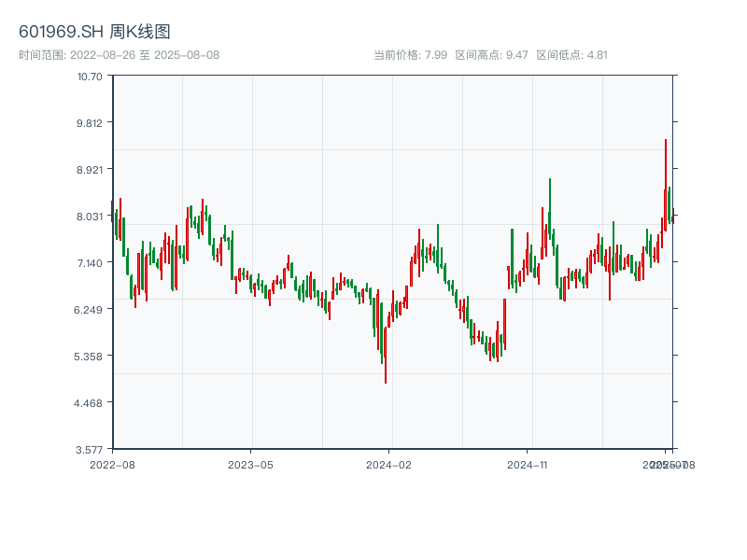747x560 pixels.
Task: Select the 8.031 price axis label
Action: (90, 217)
